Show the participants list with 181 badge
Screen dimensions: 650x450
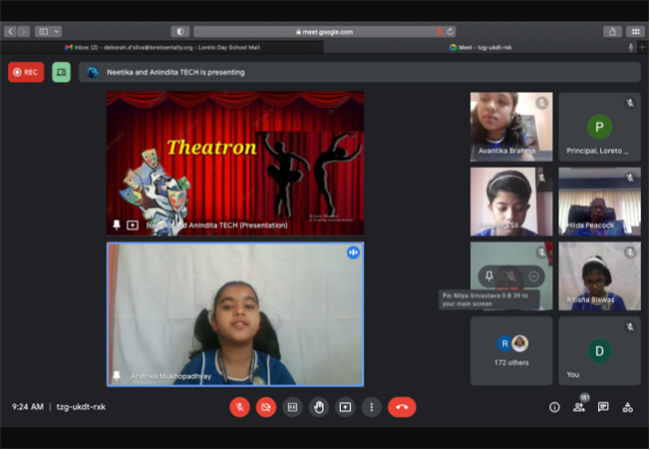579,406
